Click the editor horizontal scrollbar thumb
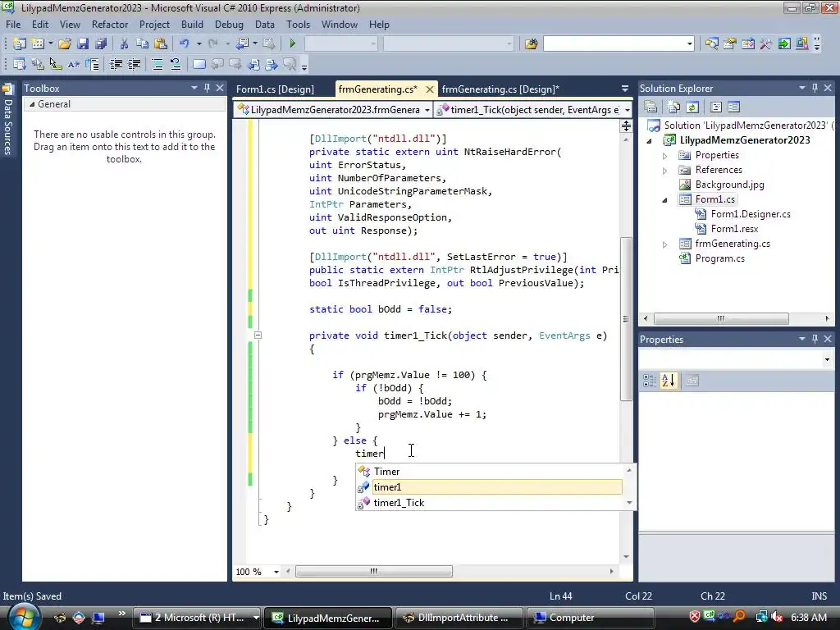The image size is (840, 630). pos(374,572)
